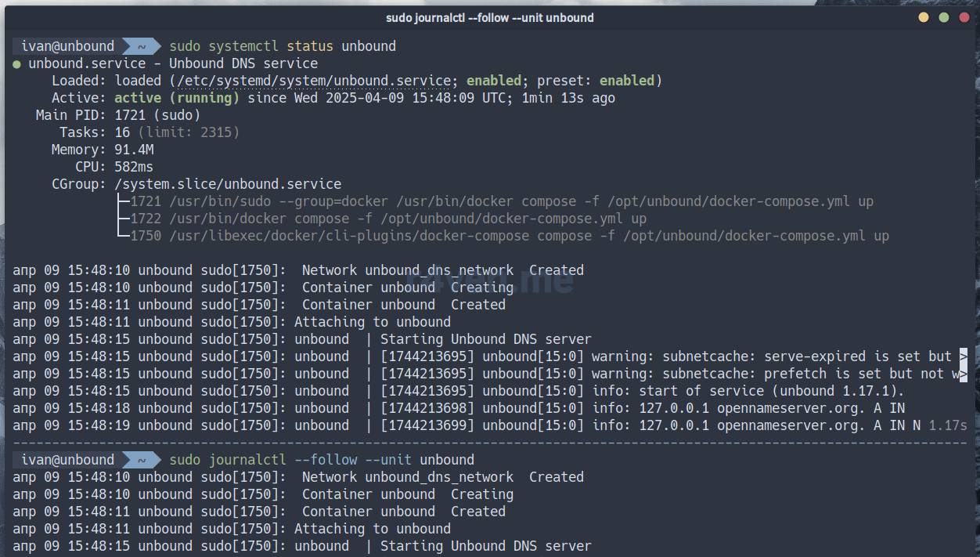Click the Main PID value 1721
The width and height of the screenshot is (980, 557).
point(130,115)
